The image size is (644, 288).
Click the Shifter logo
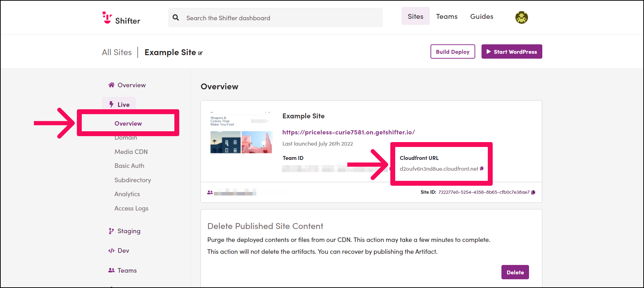121,18
